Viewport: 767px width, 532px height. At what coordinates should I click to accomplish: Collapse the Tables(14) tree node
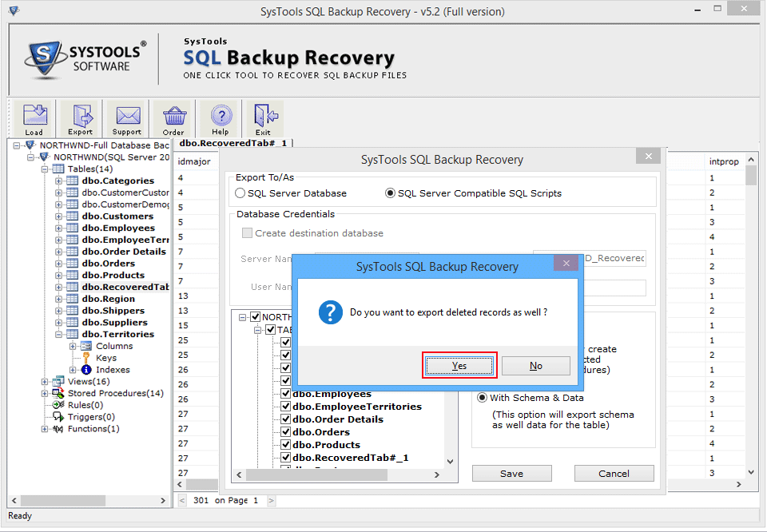[x=45, y=169]
